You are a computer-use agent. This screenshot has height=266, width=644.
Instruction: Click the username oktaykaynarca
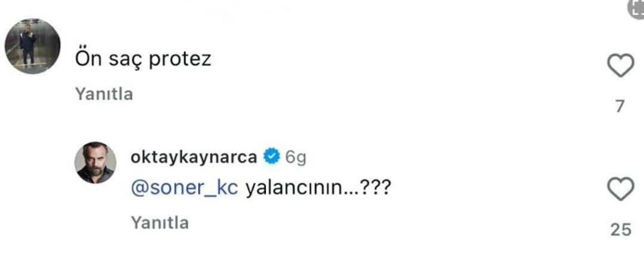194,157
